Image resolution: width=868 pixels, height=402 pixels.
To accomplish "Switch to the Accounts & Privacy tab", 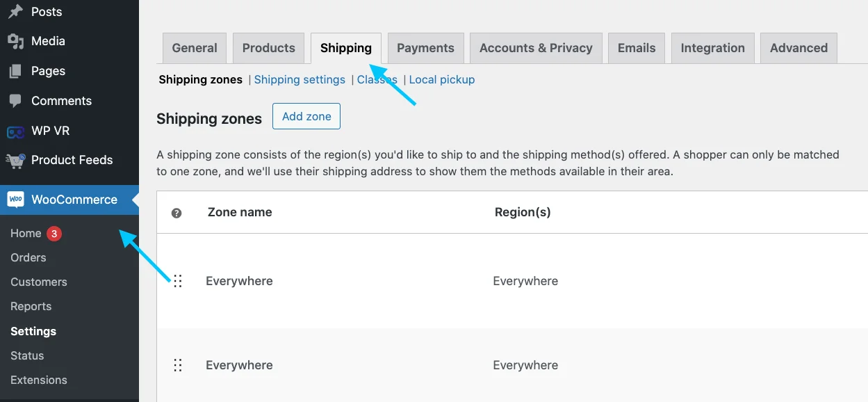I will (536, 48).
